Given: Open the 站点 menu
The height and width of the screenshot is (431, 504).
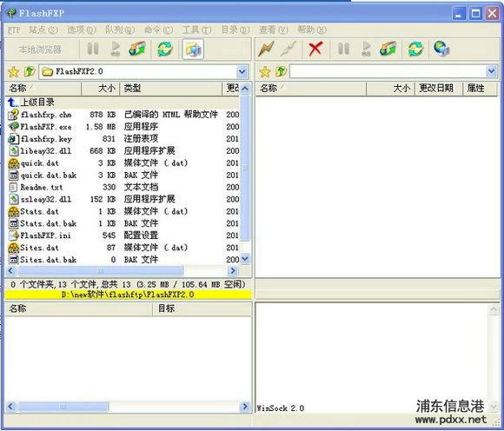Looking at the screenshot, I should click(43, 30).
